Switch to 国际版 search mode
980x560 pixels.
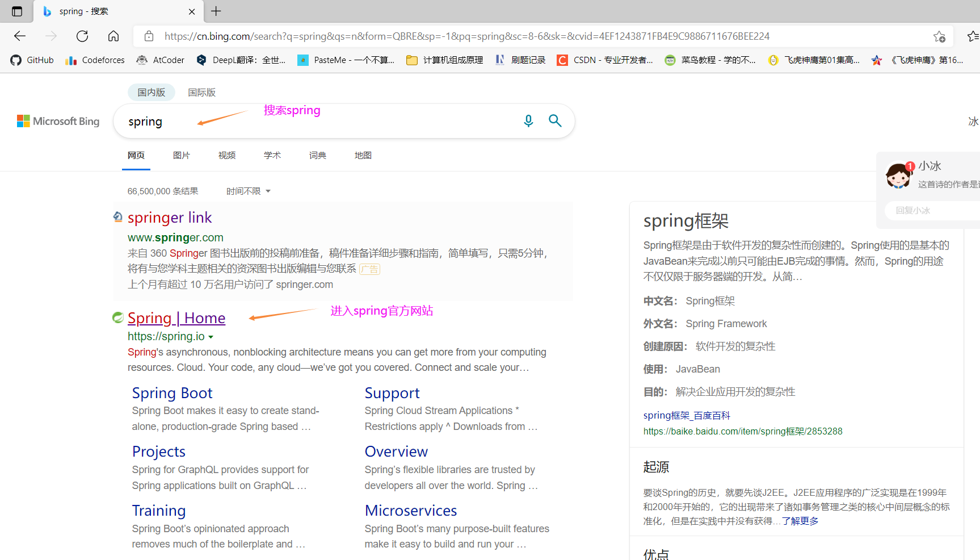[202, 92]
